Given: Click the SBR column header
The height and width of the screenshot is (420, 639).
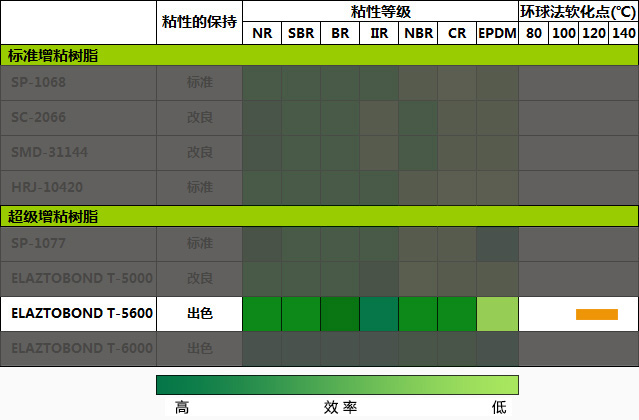Looking at the screenshot, I should point(301,33).
